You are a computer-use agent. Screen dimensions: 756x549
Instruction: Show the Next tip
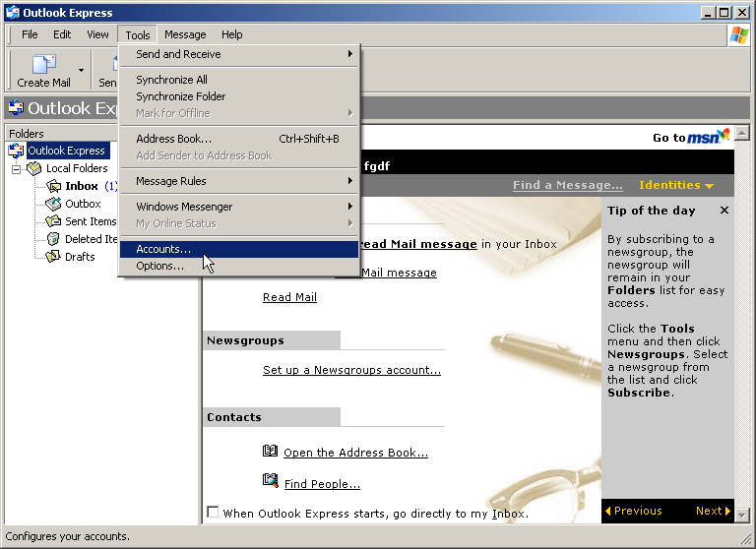(x=713, y=511)
